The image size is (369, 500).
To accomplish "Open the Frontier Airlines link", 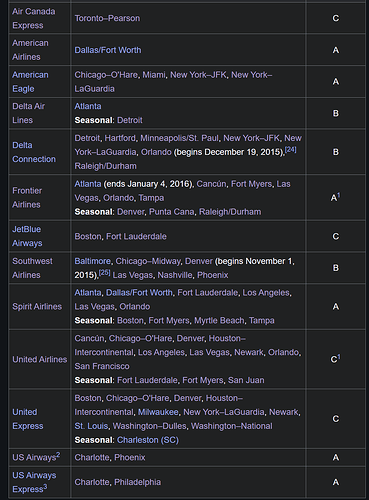I will 27,197.
